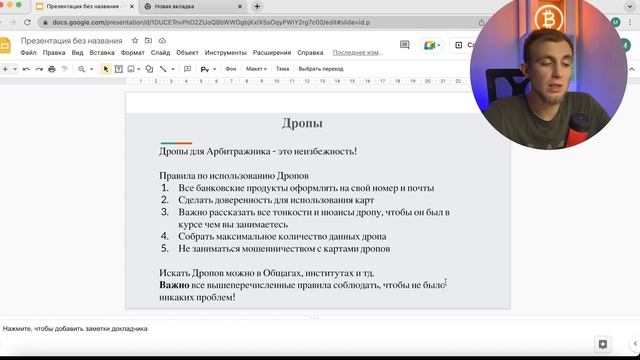
Task: Click the zoom magnifier icon
Action: coord(82,69)
